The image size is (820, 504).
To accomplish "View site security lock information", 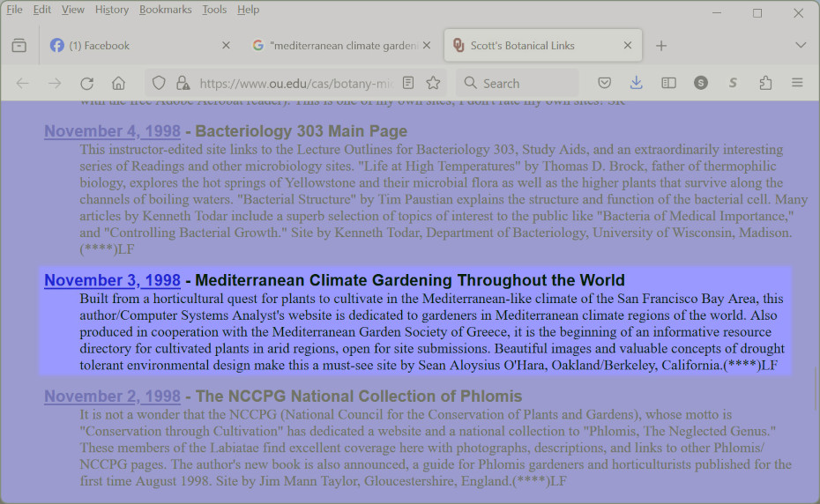I will click(183, 83).
